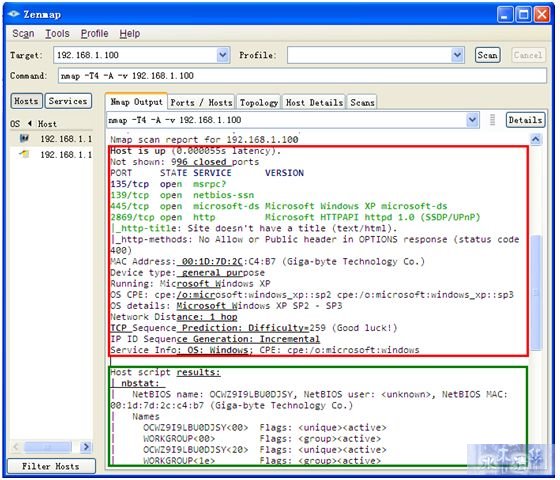The width and height of the screenshot is (560, 480).
Task: Click the Scan button
Action: (x=488, y=55)
